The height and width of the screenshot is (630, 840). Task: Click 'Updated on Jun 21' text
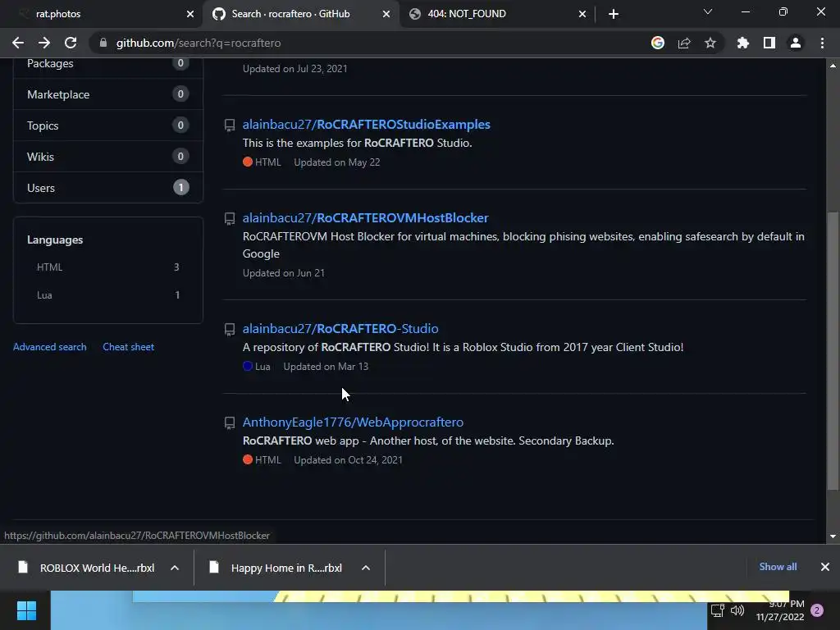tap(283, 272)
